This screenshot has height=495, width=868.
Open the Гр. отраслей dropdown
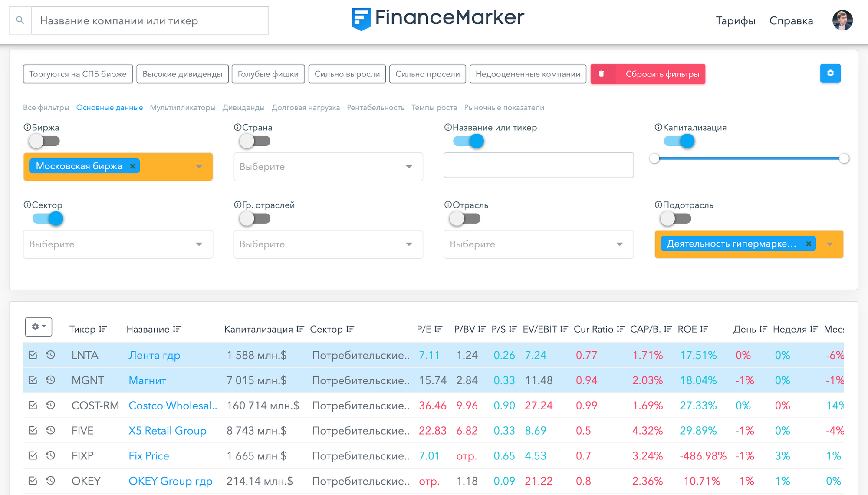tap(328, 244)
